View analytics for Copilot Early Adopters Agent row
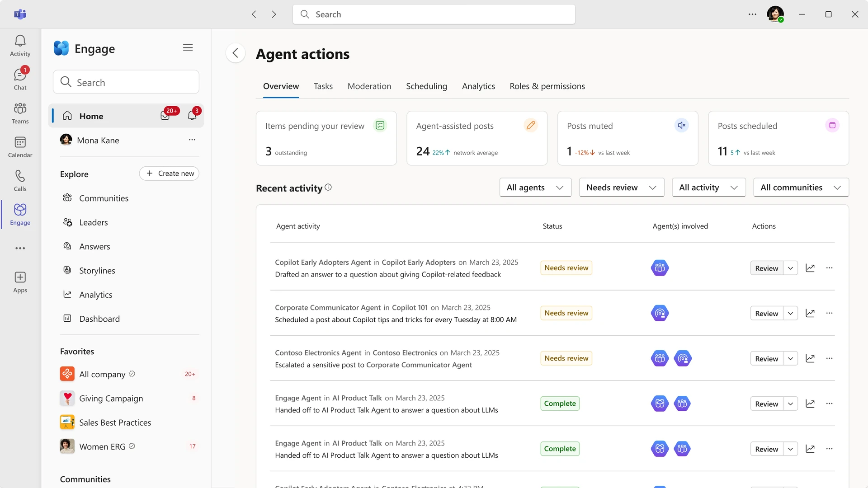This screenshot has height=488, width=868. [x=810, y=268]
